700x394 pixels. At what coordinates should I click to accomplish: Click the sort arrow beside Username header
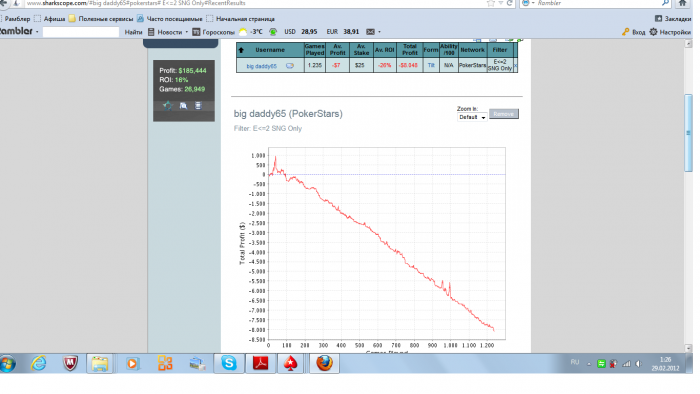point(241,50)
